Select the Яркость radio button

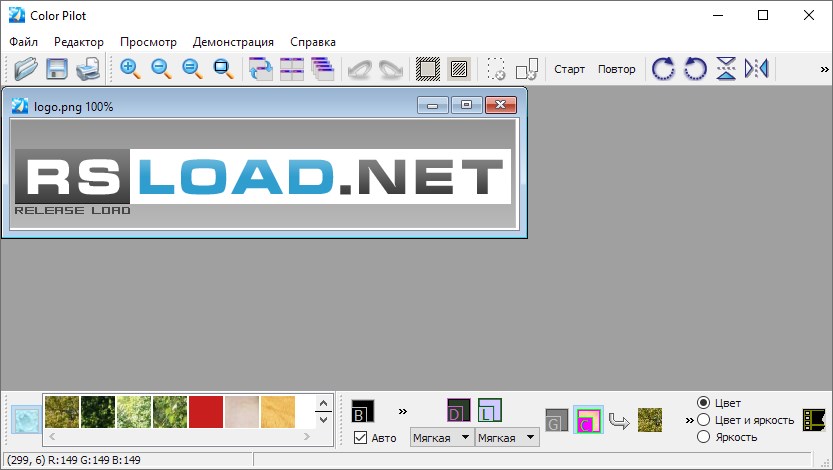pyautogui.click(x=703, y=437)
